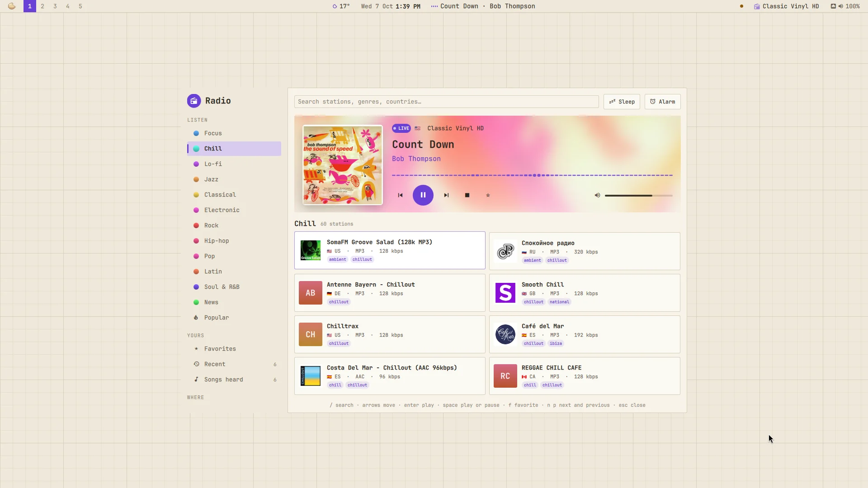Open the Electronic genre list
The image size is (868, 488).
coord(234,210)
